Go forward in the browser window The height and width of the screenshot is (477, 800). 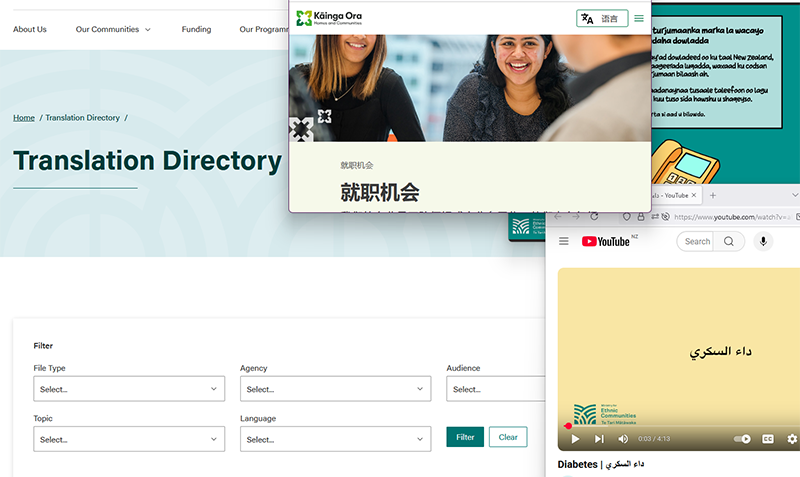coord(576,216)
